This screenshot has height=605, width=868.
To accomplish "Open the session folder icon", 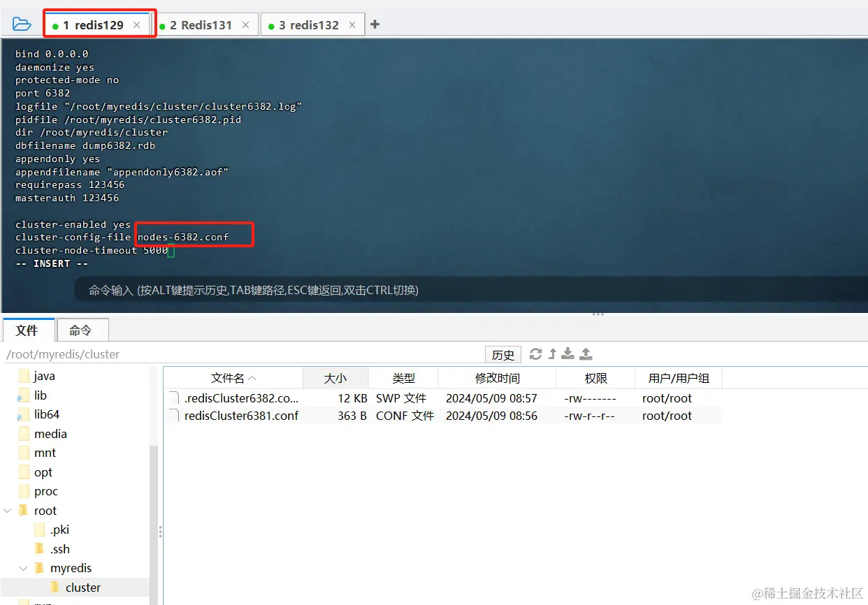I will pos(22,24).
